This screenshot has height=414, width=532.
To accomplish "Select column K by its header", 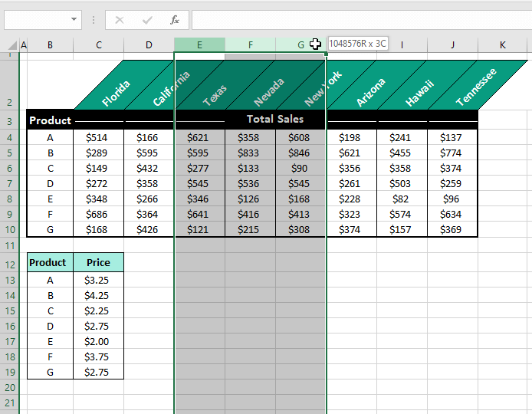I will [503, 45].
